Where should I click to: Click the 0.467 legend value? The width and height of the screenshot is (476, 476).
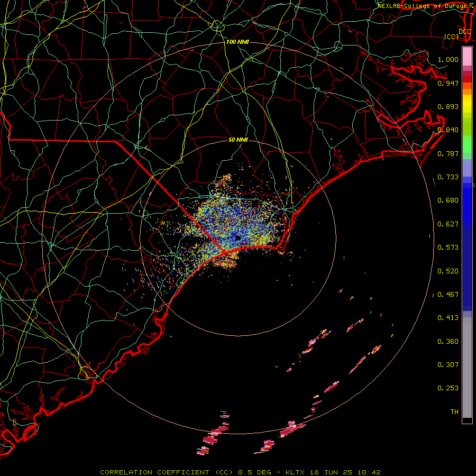point(448,295)
